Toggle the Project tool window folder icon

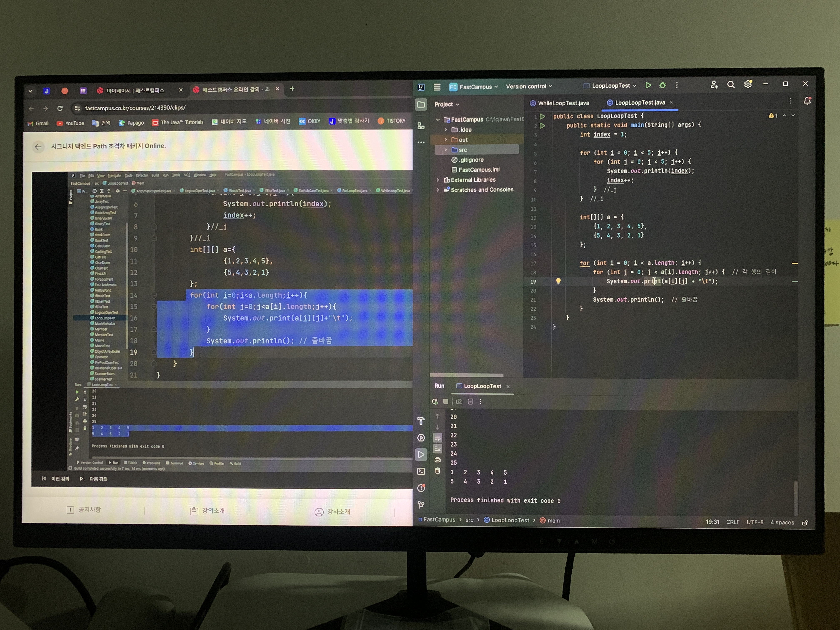(x=421, y=104)
